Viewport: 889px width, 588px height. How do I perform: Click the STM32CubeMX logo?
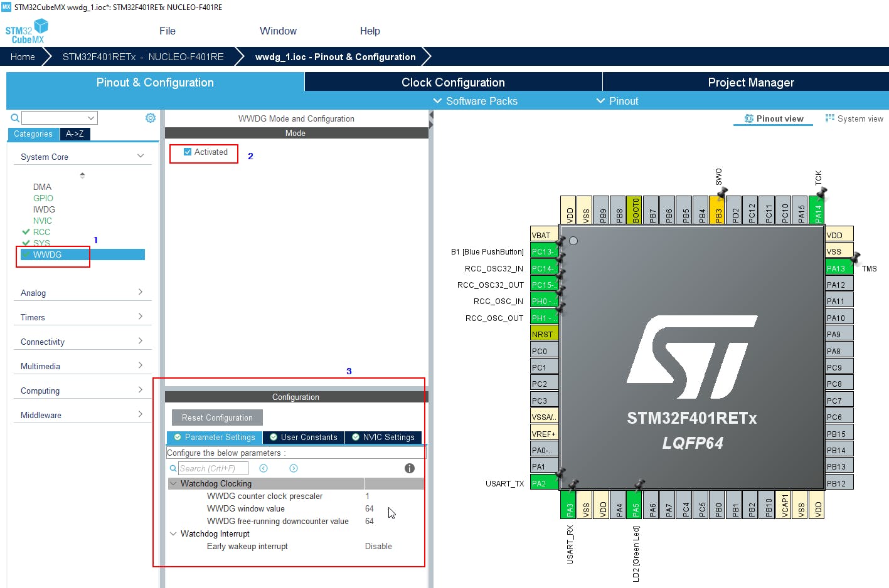[x=26, y=31]
